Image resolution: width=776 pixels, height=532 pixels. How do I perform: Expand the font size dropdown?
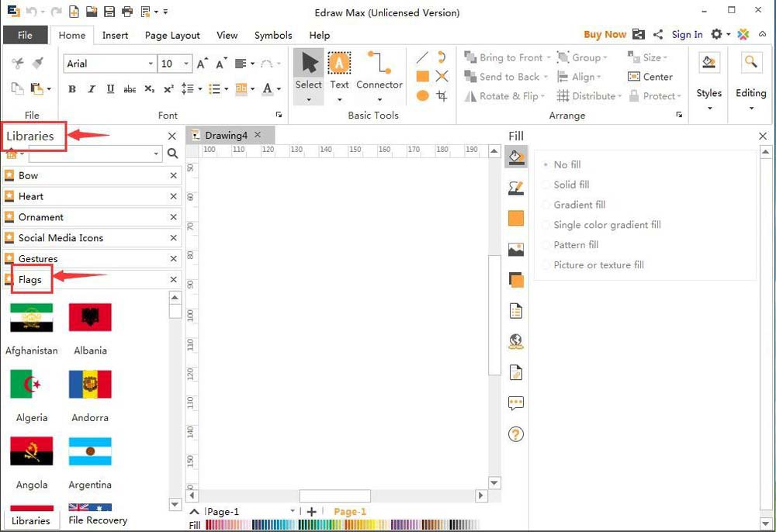pyautogui.click(x=186, y=64)
